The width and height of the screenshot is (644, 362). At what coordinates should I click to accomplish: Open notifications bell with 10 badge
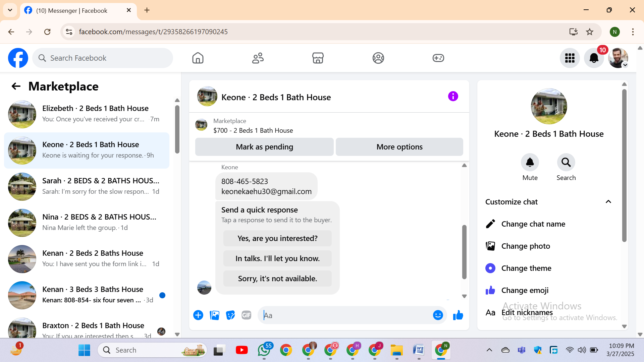coord(594,58)
